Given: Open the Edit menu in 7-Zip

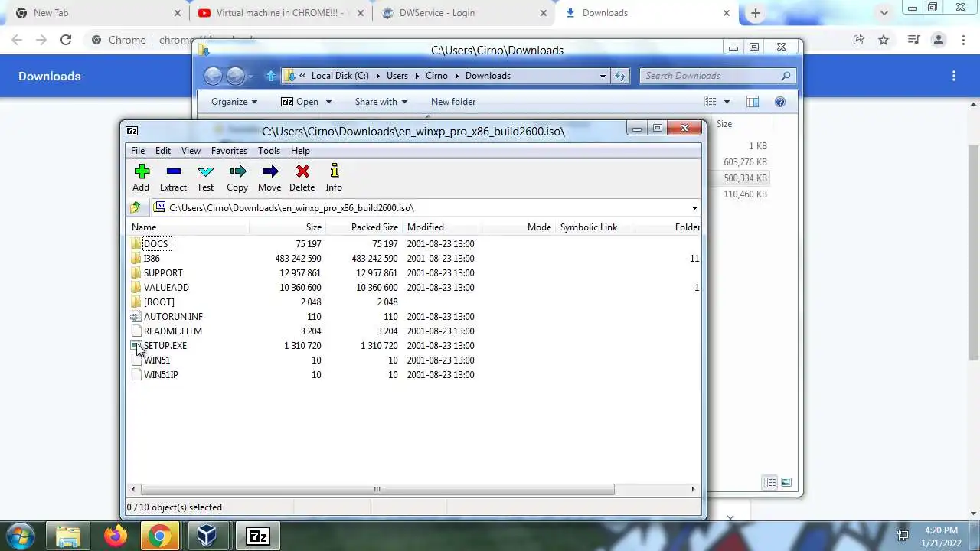Looking at the screenshot, I should [163, 151].
